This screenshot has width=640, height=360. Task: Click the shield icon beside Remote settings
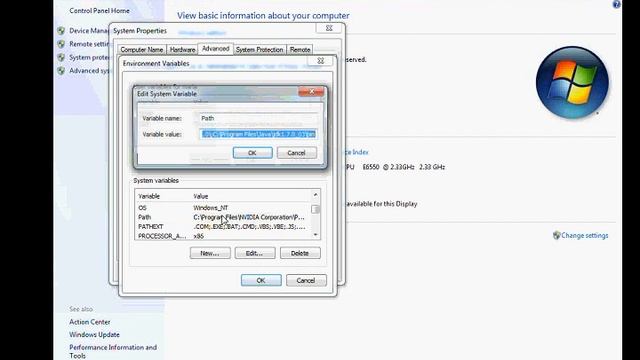click(x=61, y=44)
